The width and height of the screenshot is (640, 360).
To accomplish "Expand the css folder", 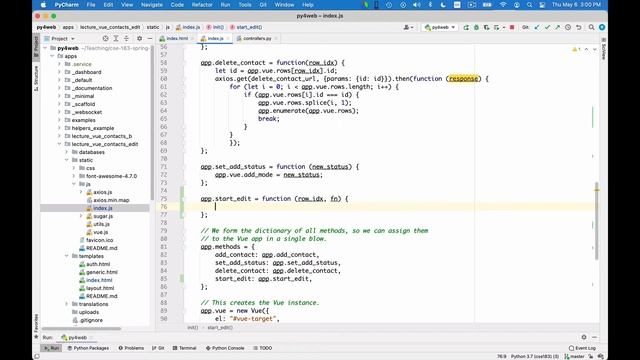I will [x=74, y=168].
